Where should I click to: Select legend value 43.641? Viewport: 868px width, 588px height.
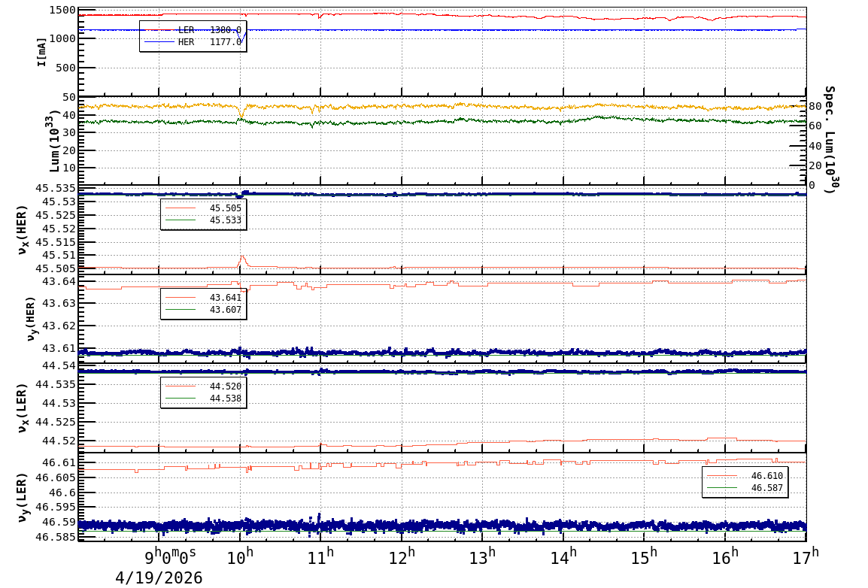pos(226,298)
